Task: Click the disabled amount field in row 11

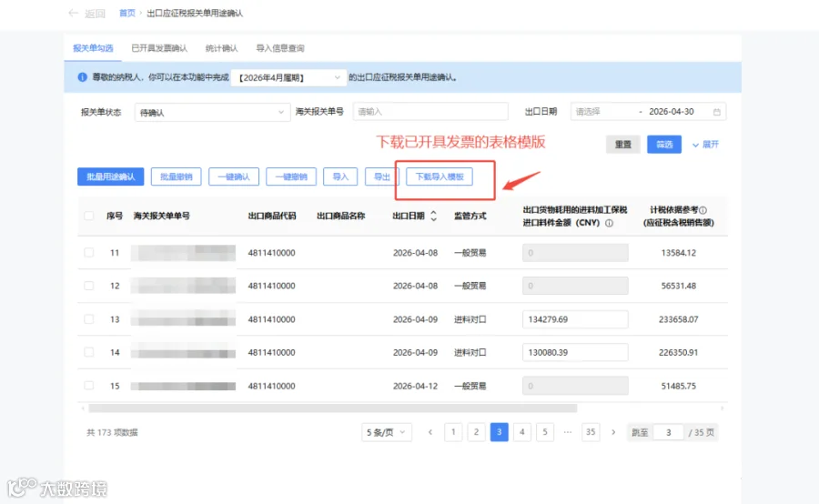Action: click(575, 252)
